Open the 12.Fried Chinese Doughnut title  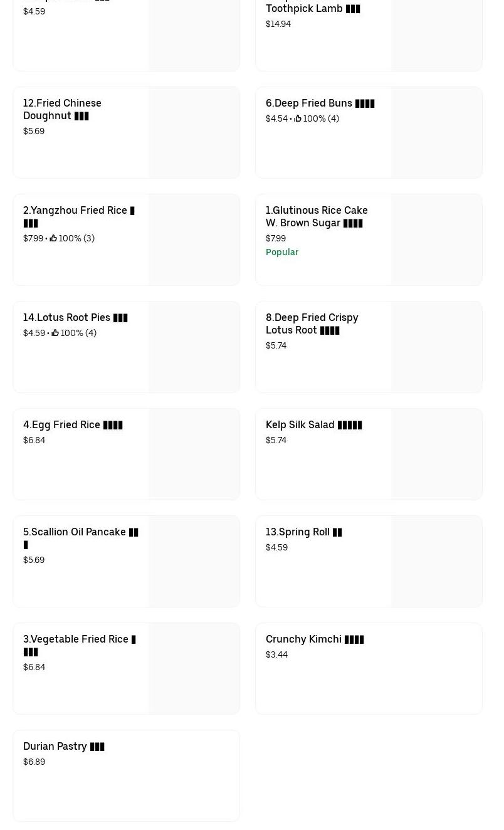(x=62, y=109)
